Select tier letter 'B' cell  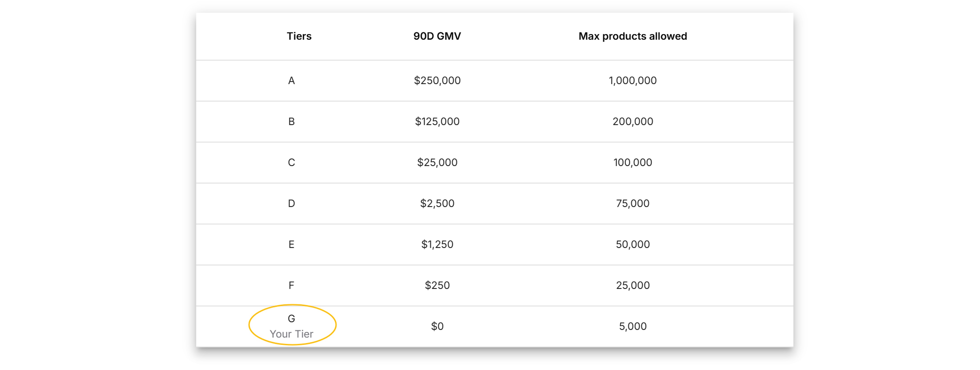(291, 121)
